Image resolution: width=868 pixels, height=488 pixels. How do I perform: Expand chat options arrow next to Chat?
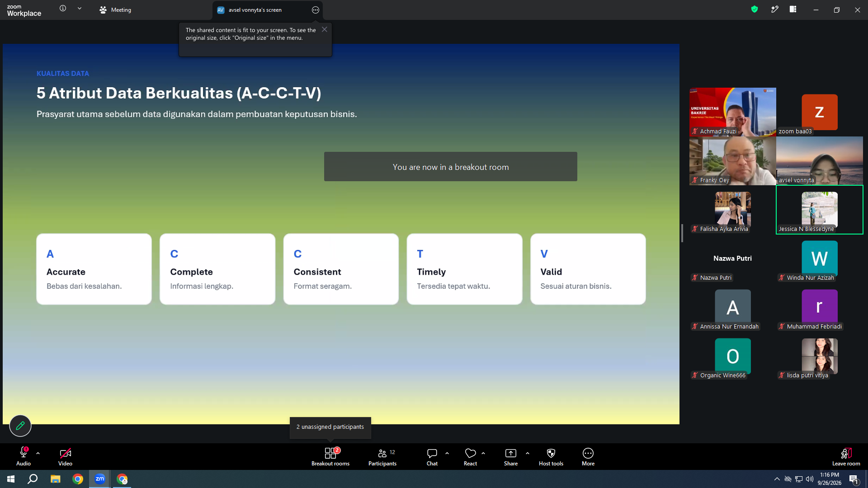(447, 453)
